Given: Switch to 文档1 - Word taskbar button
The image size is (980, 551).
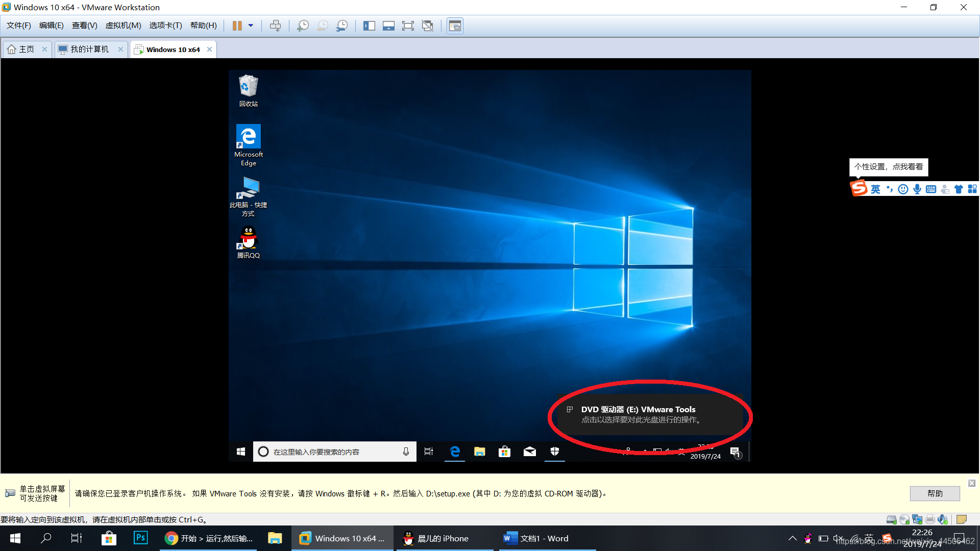Looking at the screenshot, I should (x=547, y=538).
